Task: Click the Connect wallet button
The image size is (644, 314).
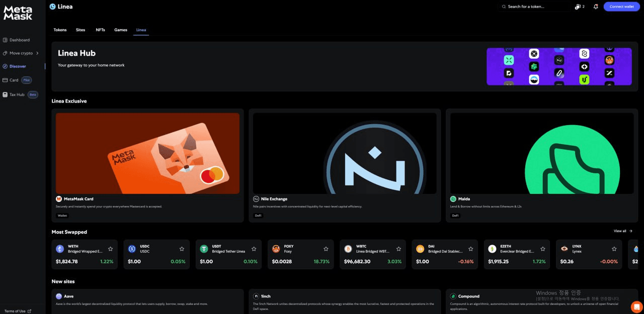Action: 622,7
